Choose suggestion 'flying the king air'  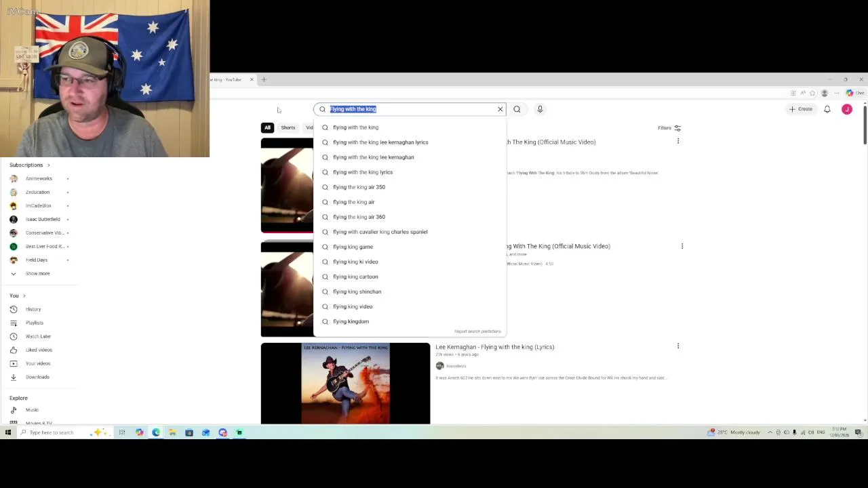pos(410,202)
